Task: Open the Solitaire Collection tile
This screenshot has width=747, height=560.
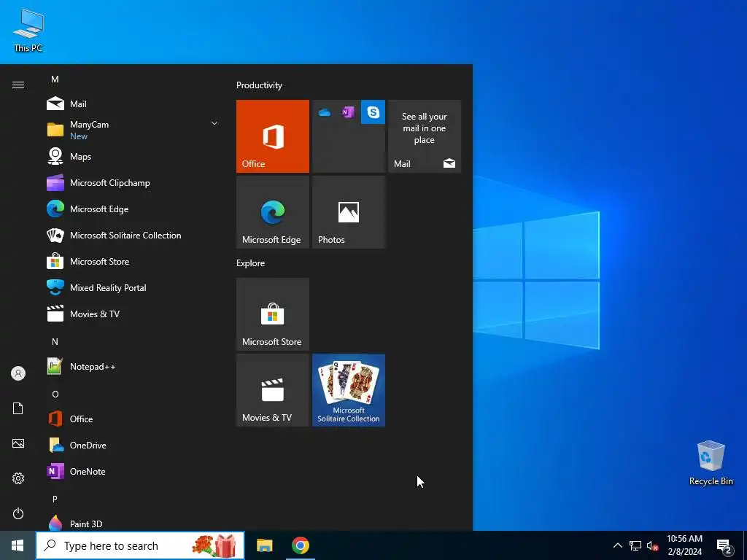Action: pyautogui.click(x=349, y=390)
